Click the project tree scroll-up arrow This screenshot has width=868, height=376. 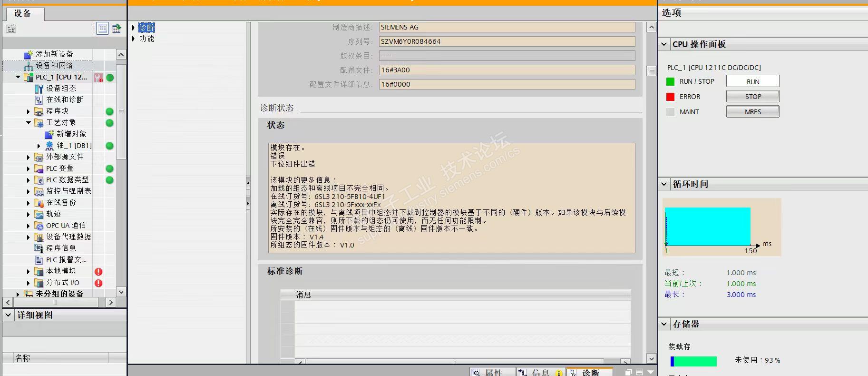click(x=121, y=54)
